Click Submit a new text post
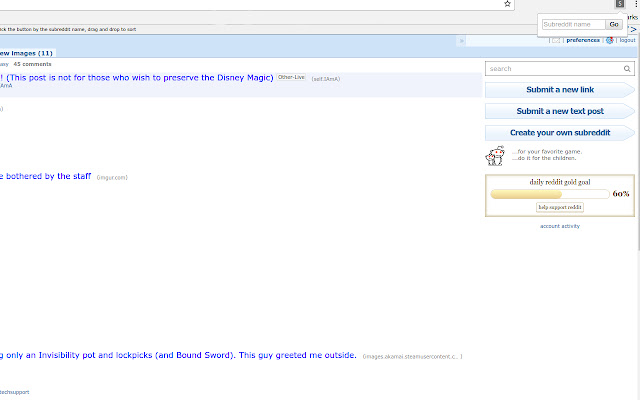Screen dimensions: 640x400 [560, 111]
